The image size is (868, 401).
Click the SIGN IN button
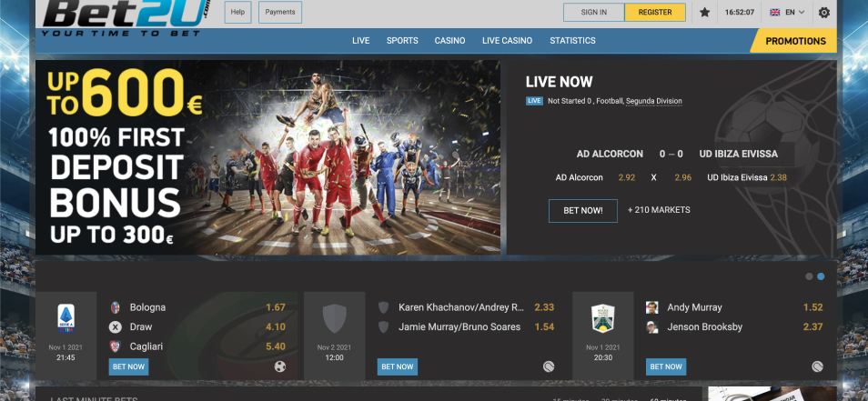pyautogui.click(x=593, y=12)
